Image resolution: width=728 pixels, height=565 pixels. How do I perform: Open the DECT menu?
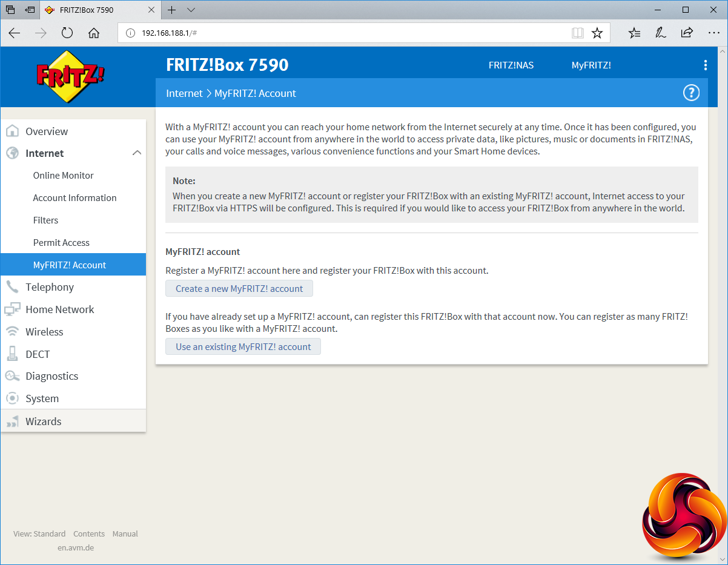point(73,354)
